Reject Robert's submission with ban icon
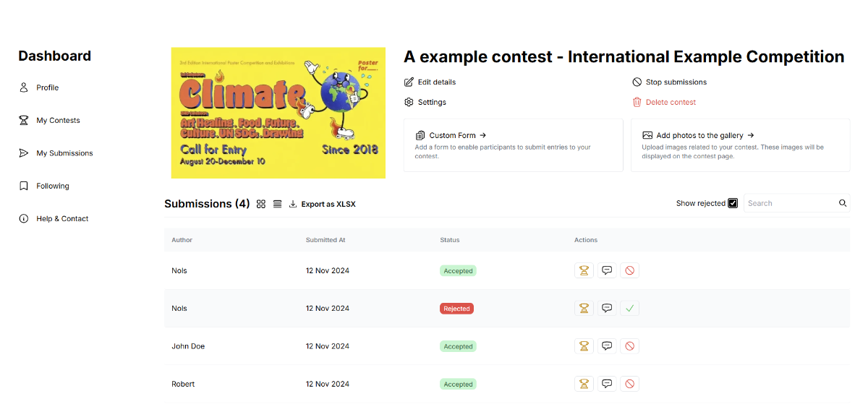868x412 pixels. coord(629,384)
